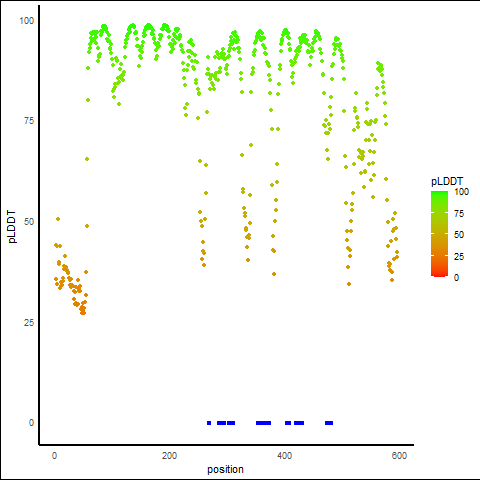Click the y-axis tick label 25
The image size is (480, 480).
pyautogui.click(x=29, y=322)
